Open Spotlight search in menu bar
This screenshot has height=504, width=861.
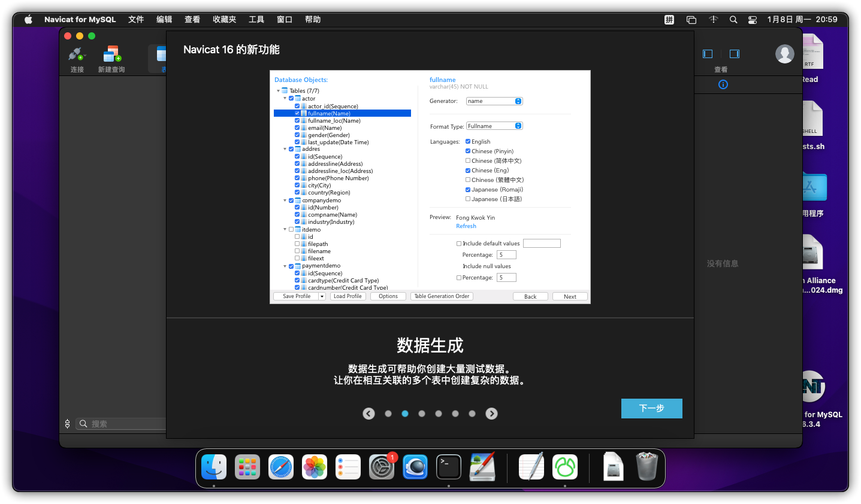733,20
